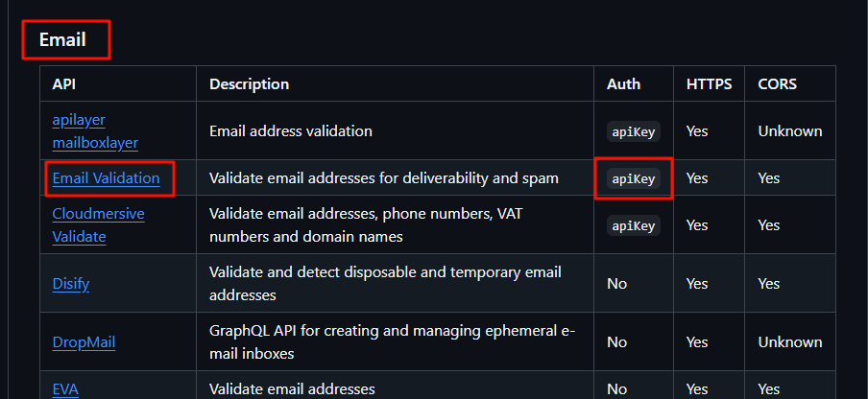Click the DropMail GraphQL API description
The width and height of the screenshot is (868, 399).
point(393,342)
